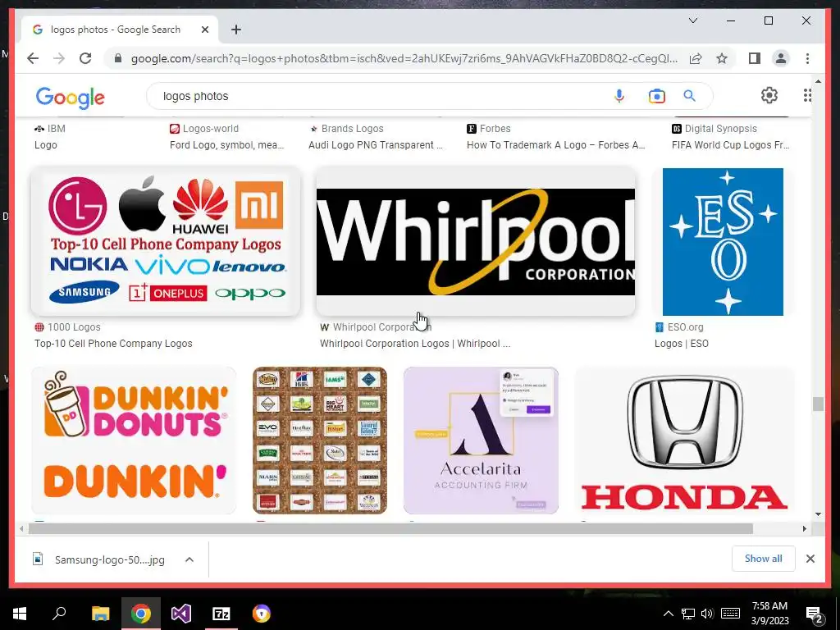840x630 pixels.
Task: Open FIFA World Cup Logos link
Action: point(730,144)
